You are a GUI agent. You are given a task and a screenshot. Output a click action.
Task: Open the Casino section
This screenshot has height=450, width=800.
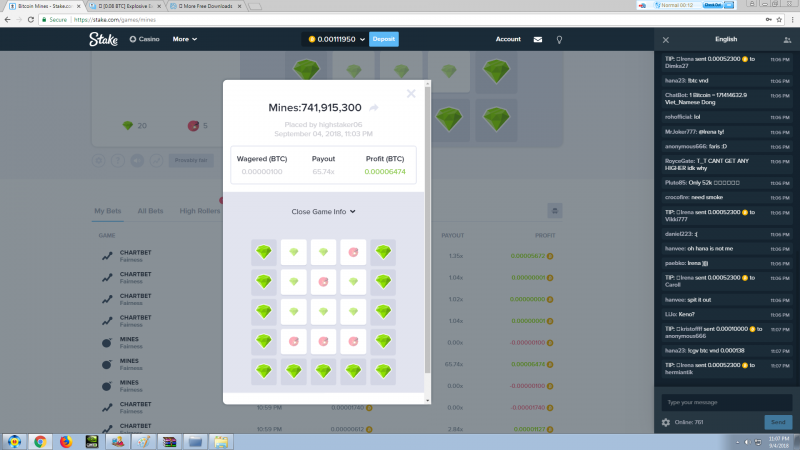coord(144,39)
